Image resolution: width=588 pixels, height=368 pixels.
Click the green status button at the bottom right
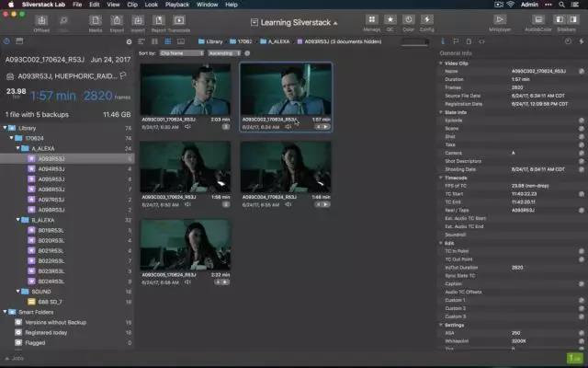tap(574, 358)
